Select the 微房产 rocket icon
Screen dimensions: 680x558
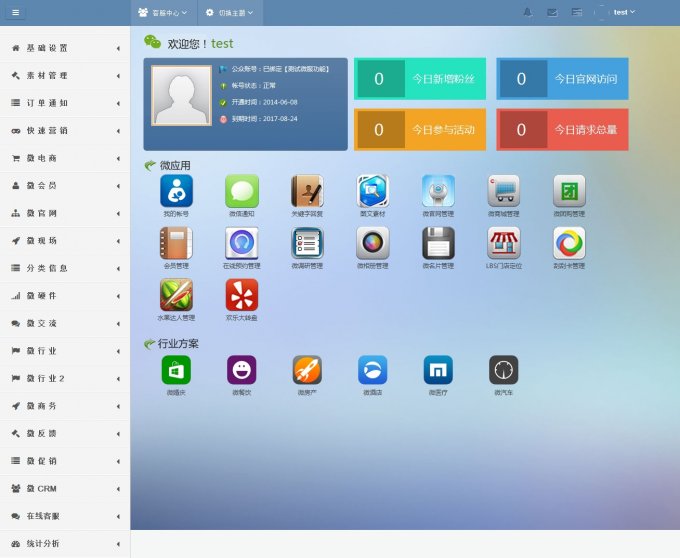coord(307,370)
